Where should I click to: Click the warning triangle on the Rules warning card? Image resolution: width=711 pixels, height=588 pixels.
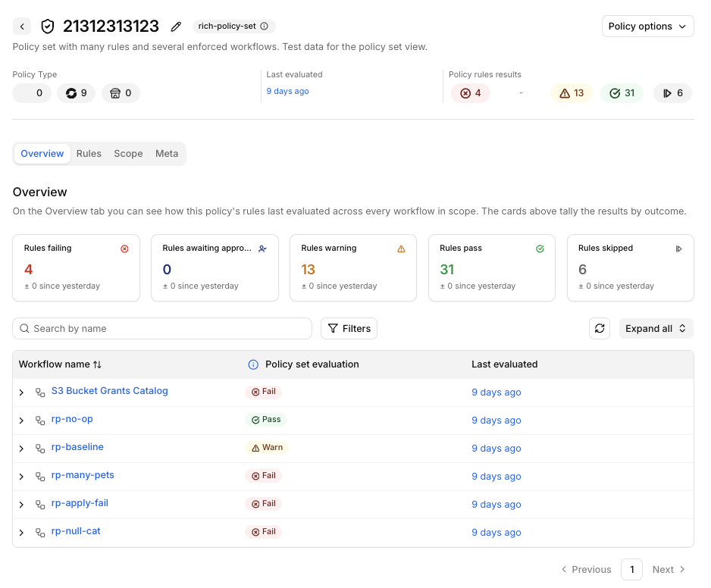click(x=401, y=249)
